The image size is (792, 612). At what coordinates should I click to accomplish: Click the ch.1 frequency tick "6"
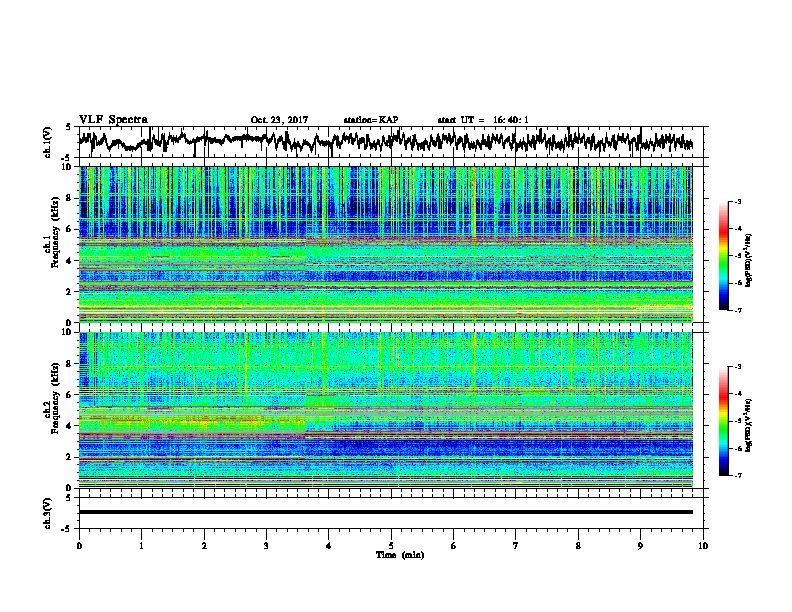coord(71,230)
